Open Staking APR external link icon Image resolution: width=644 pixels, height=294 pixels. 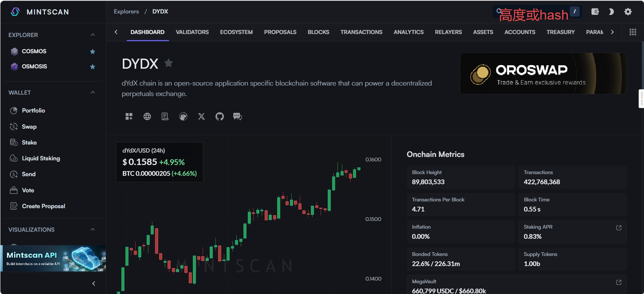[x=619, y=228]
